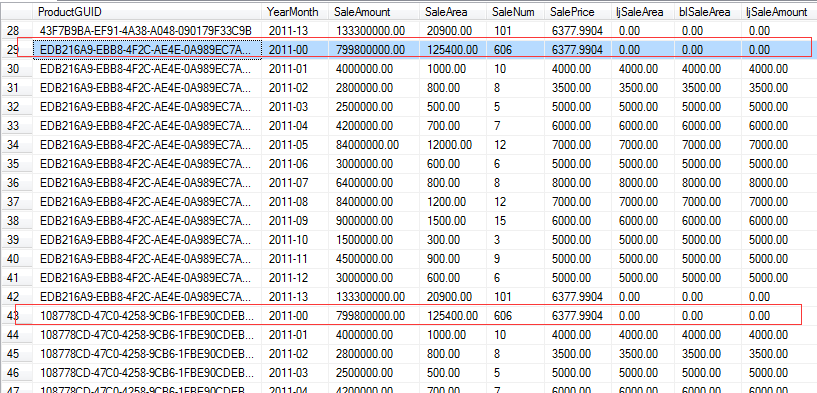Select the highlighted ProductGUID cell in row 29
The image size is (817, 393).
pyautogui.click(x=148, y=50)
